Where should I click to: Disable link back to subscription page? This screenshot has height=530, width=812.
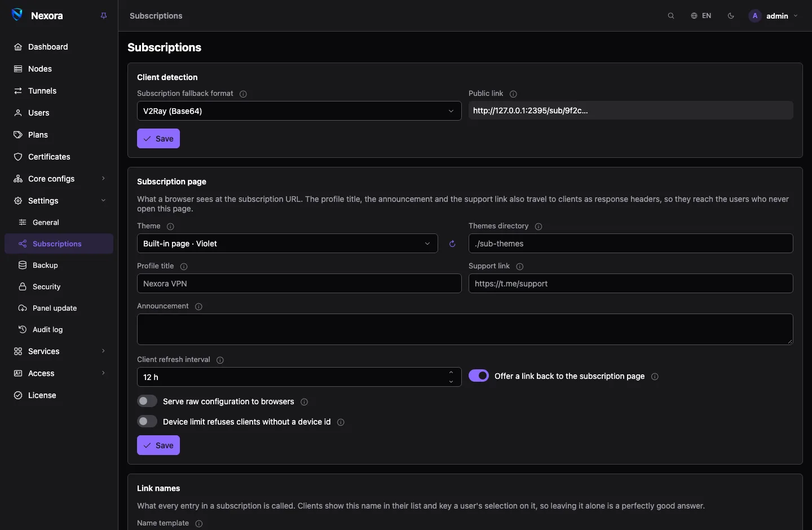coord(479,376)
